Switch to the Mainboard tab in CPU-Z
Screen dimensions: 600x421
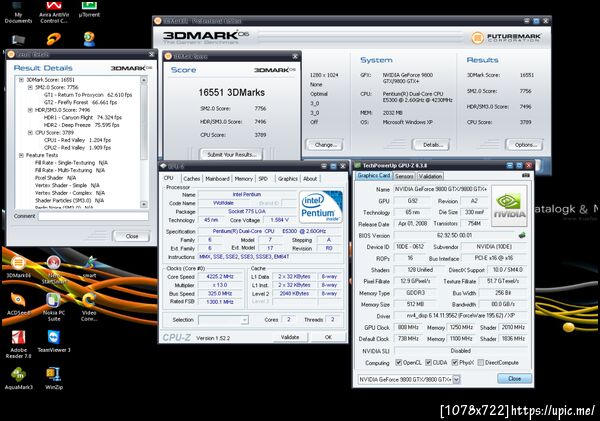click(217, 179)
